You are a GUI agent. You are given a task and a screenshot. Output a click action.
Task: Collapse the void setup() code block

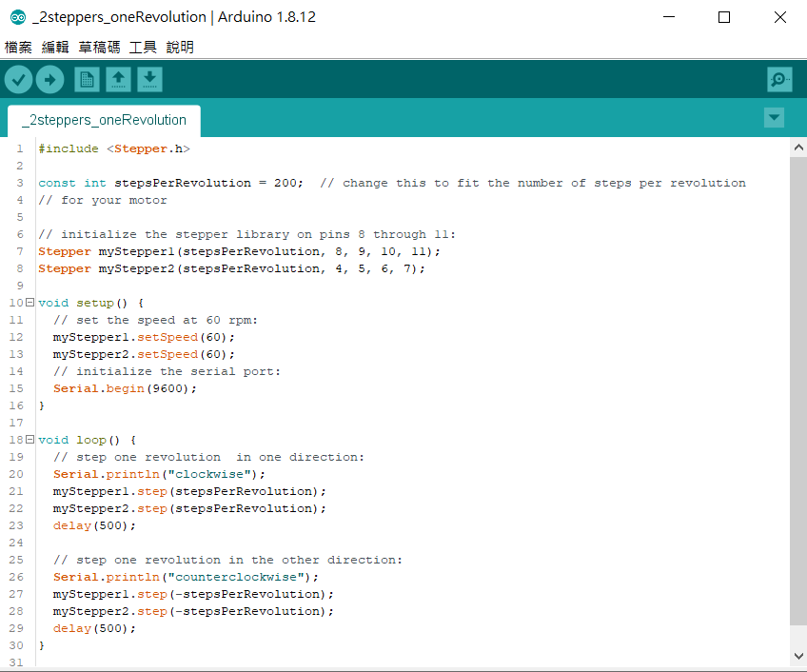(30, 303)
